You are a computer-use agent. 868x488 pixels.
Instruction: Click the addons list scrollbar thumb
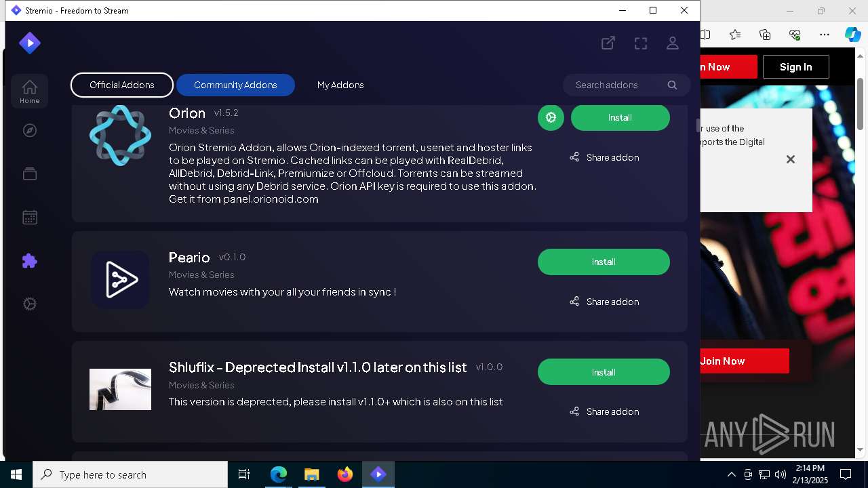(697, 126)
